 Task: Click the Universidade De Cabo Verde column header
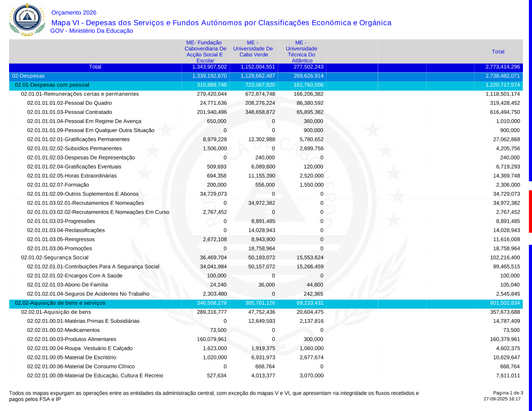click(x=253, y=48)
